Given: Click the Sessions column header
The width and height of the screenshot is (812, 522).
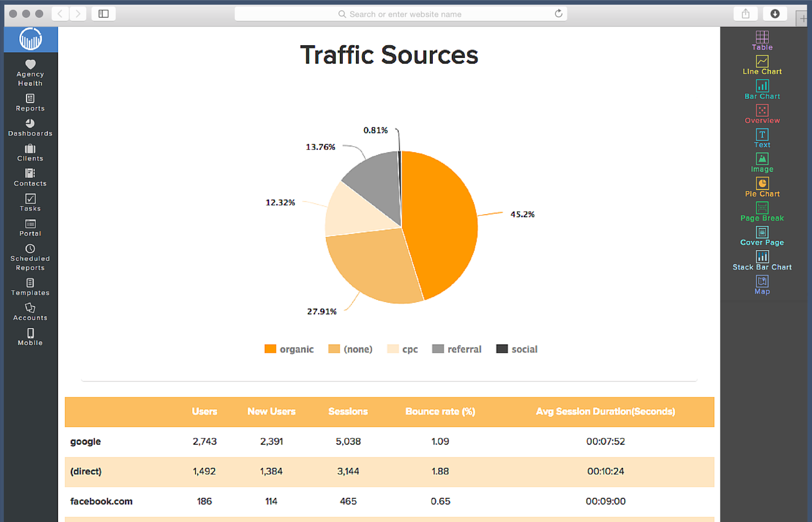Looking at the screenshot, I should click(348, 411).
